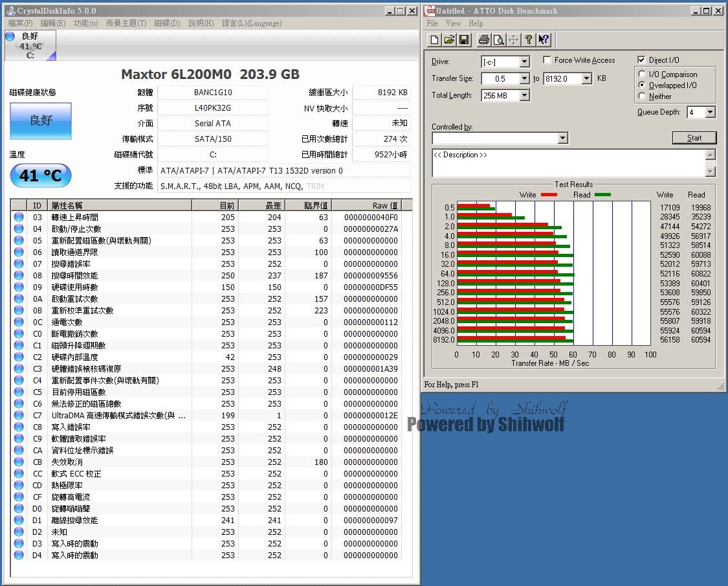Click blue status circle for attribute C0
Screen dimensions: 728x586
19,333
